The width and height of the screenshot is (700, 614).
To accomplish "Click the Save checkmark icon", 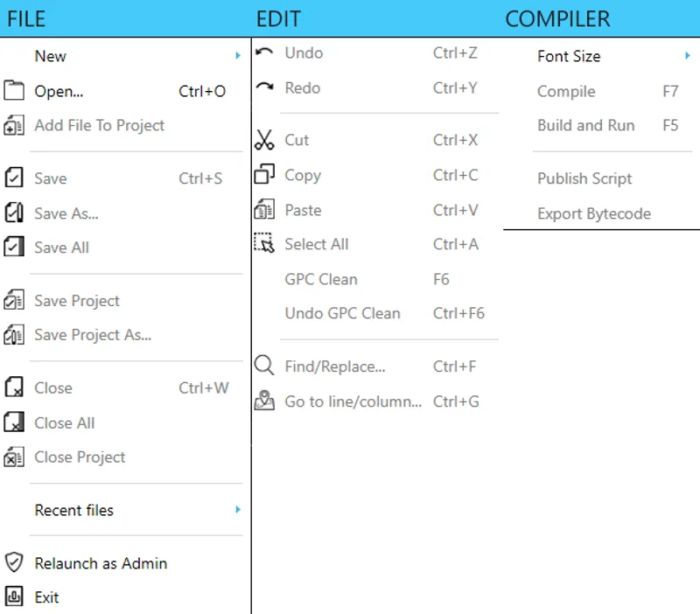I will pos(13,178).
